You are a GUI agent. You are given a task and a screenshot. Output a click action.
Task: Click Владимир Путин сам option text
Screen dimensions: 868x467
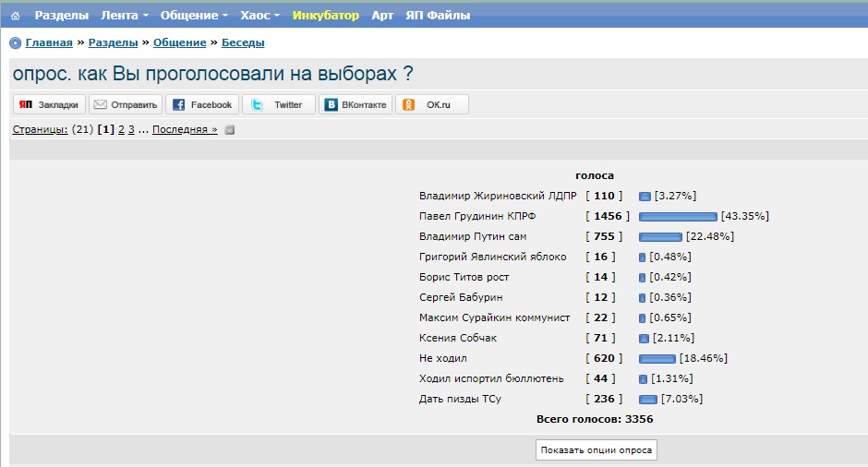[x=473, y=236]
